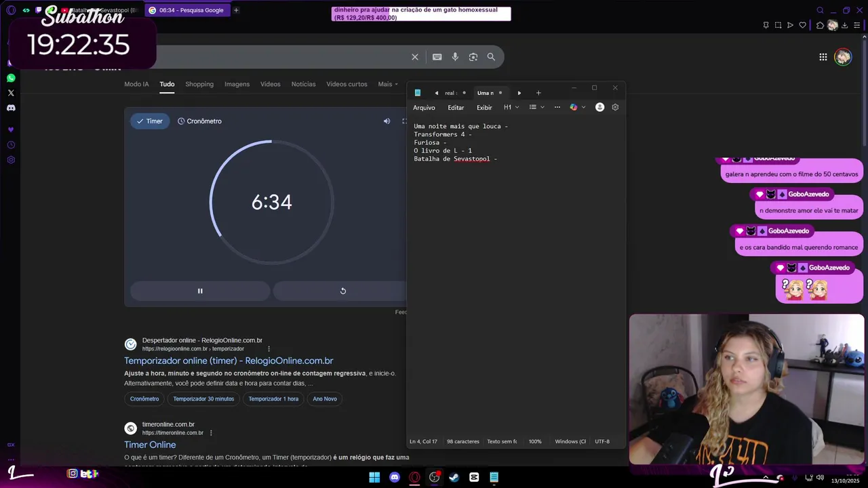Screen dimensions: 868x488
Task: Reset the Google timer
Action: point(342,291)
